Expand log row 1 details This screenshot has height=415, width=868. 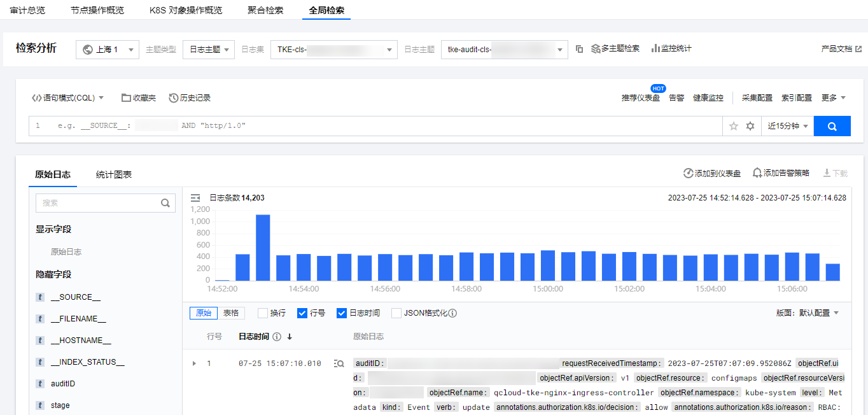tap(194, 363)
